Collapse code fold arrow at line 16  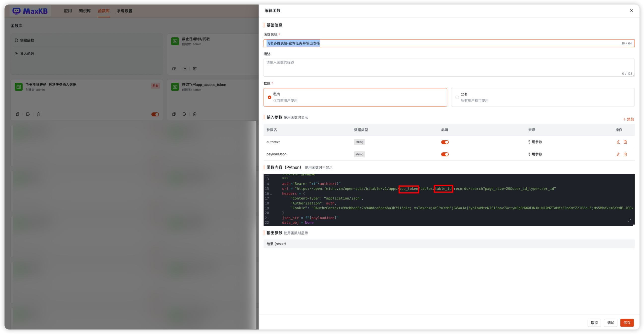coord(271,194)
